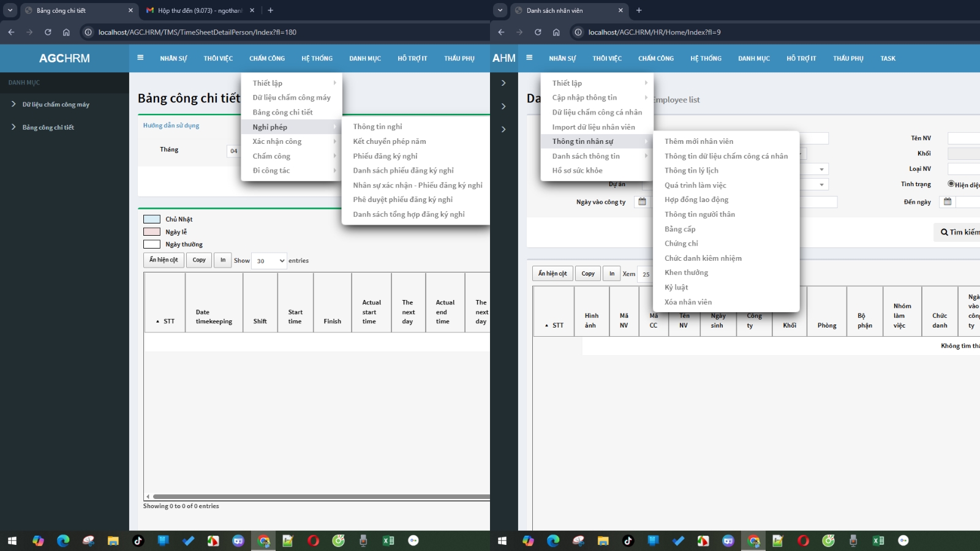Open Cốc Cốc browser from right taskbar
Image resolution: width=980 pixels, height=551 pixels.
click(828, 541)
